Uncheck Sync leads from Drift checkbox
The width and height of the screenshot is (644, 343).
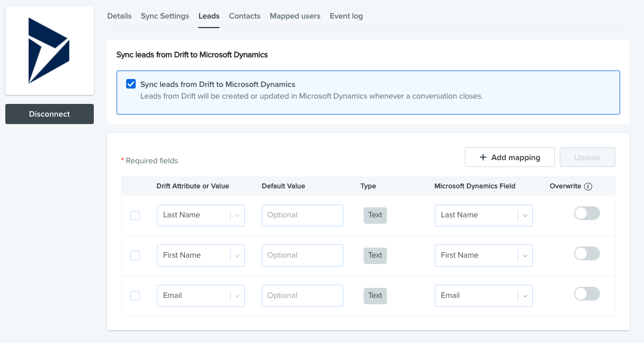pyautogui.click(x=131, y=84)
